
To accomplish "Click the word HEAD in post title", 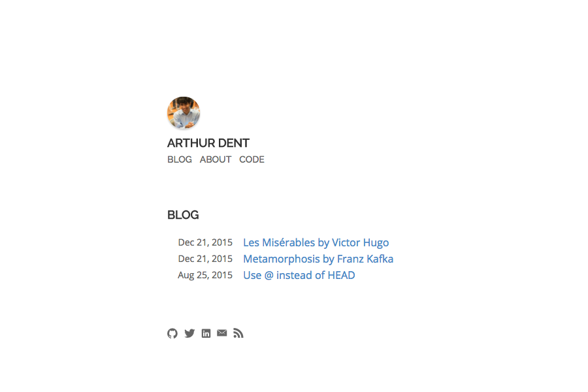I will tap(341, 275).
